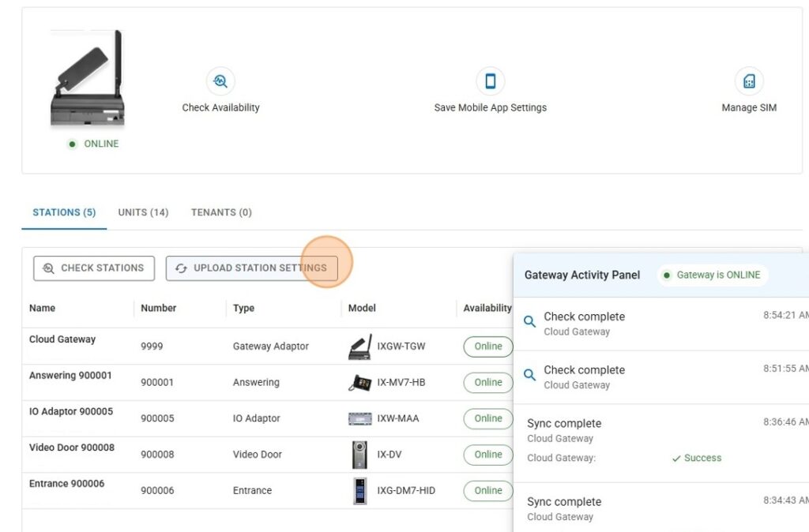Click station number 9999
Image resolution: width=809 pixels, height=532 pixels.
pyautogui.click(x=152, y=347)
